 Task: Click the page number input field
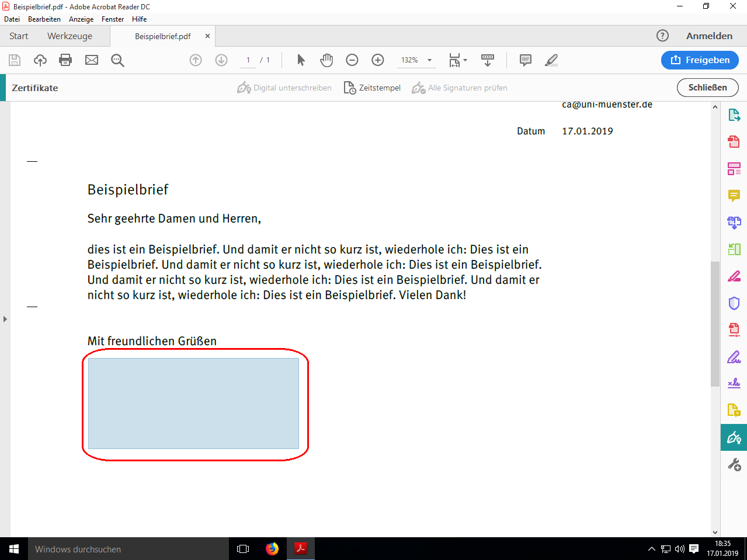pyautogui.click(x=248, y=60)
